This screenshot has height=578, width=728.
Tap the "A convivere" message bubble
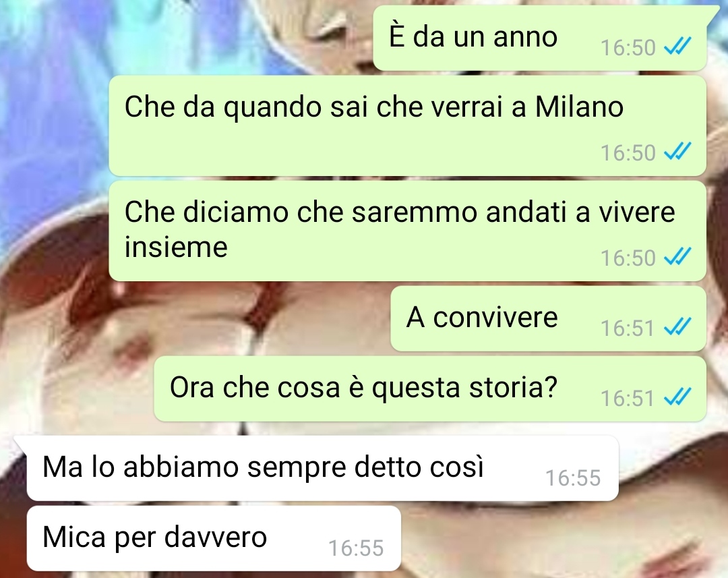pos(548,319)
